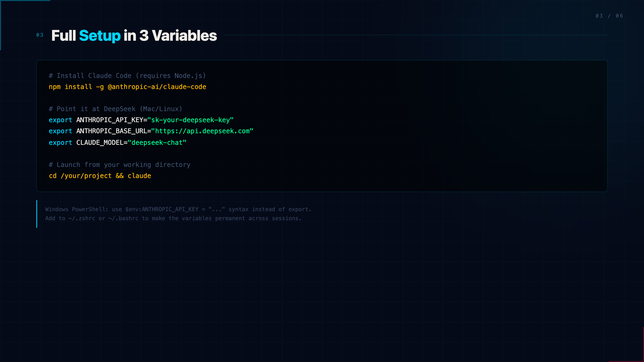
Task: Click the 'deepseek-chat' model string
Action: pyautogui.click(x=157, y=143)
